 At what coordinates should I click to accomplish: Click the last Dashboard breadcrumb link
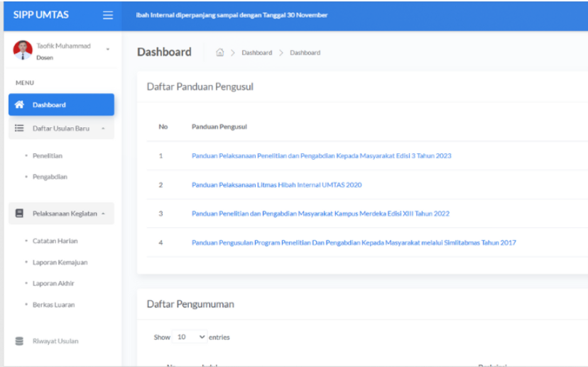305,53
